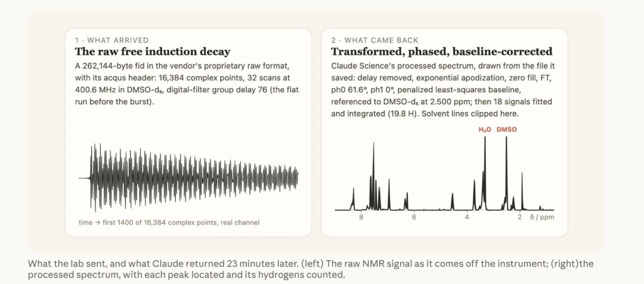644x284 pixels.
Task: Click the processed spectrum description paragraph
Action: 442,89
